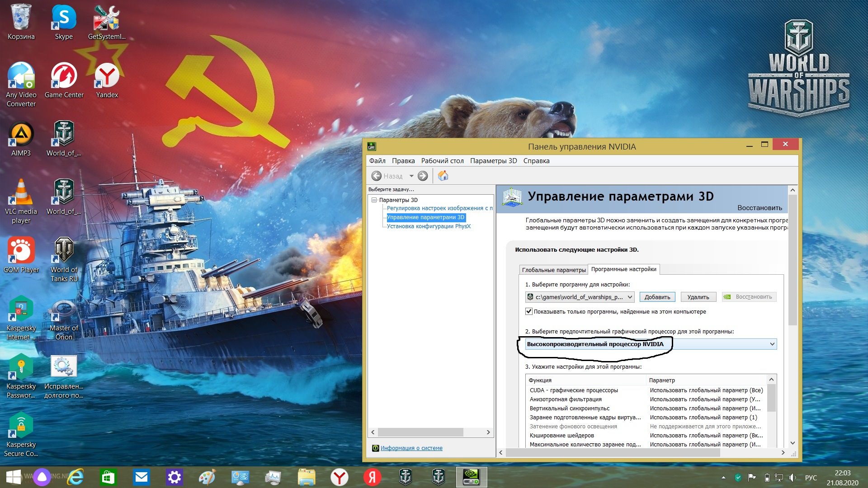The height and width of the screenshot is (488, 868).
Task: Open the PC settings gear in taskbar
Action: [x=174, y=477]
